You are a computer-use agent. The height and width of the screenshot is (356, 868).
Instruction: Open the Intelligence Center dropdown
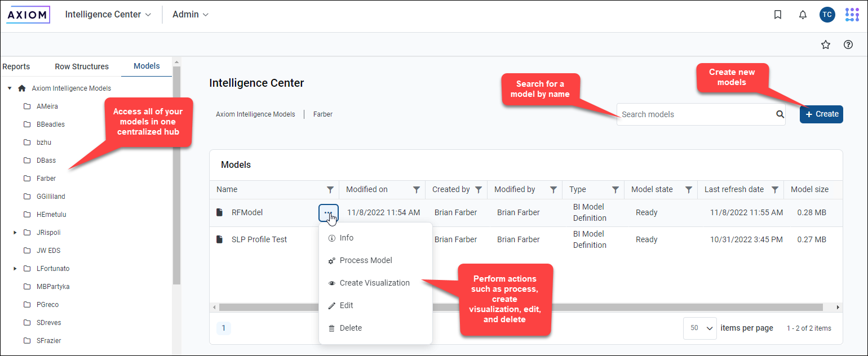108,15
